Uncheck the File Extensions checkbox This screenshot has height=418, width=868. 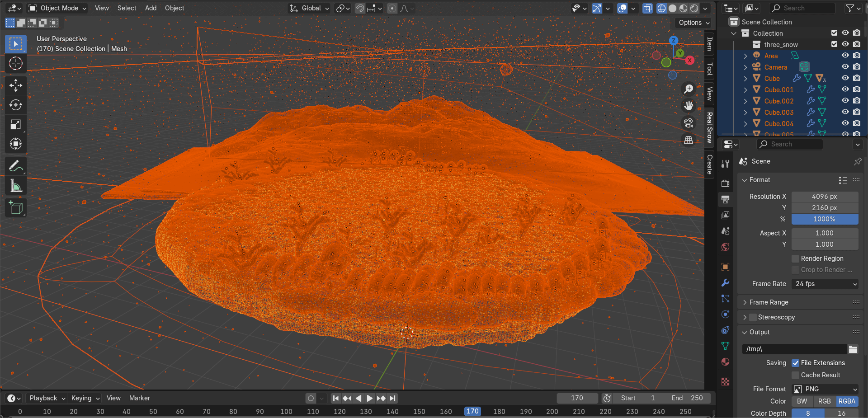pyautogui.click(x=795, y=363)
